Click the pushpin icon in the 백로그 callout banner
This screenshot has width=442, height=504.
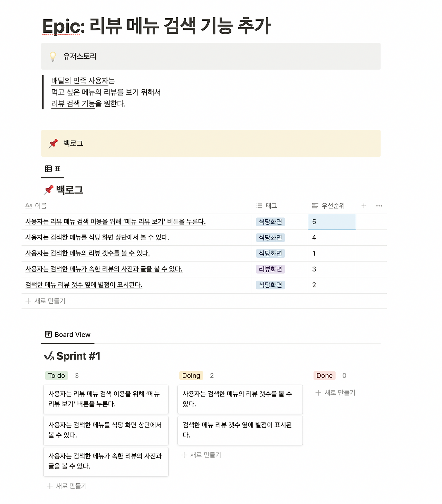(x=53, y=144)
